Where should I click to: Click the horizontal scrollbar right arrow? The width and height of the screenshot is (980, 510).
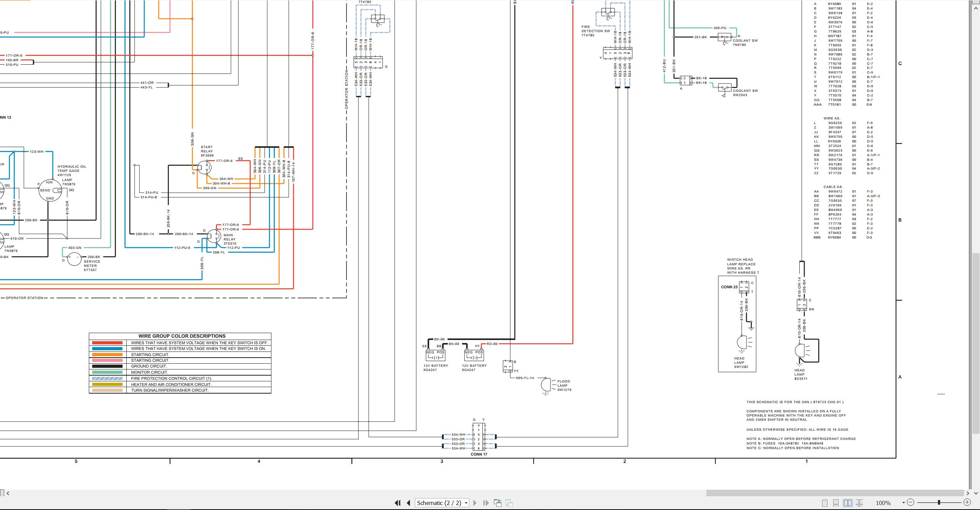[968, 493]
